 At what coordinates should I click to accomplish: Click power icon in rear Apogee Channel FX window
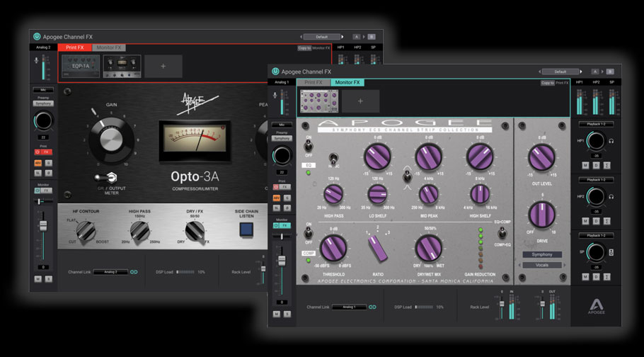click(x=37, y=37)
